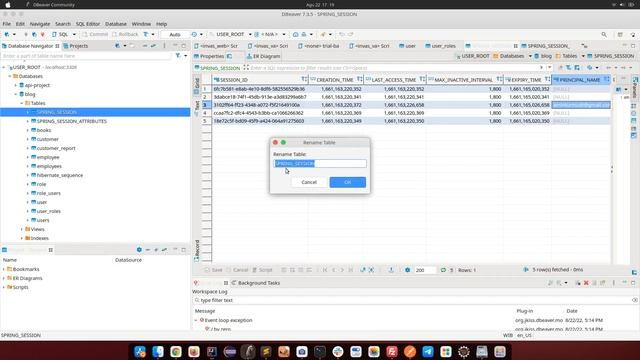Viewport: 640px width, 360px height.
Task: Open the Navigate menu
Action: point(40,24)
